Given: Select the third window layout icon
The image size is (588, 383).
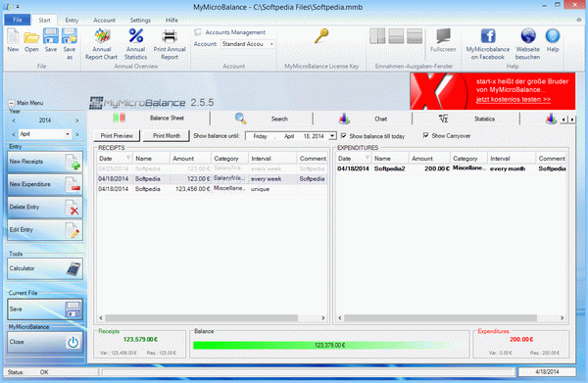Looking at the screenshot, I should coord(415,36).
